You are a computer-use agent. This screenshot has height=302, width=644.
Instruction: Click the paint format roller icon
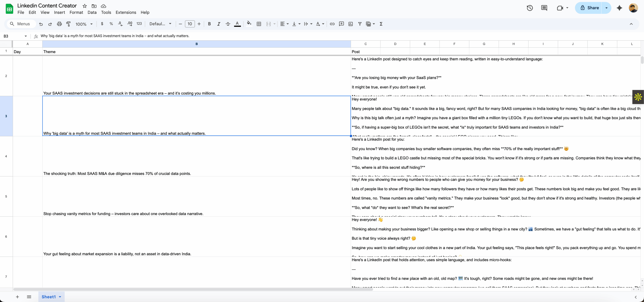click(68, 24)
